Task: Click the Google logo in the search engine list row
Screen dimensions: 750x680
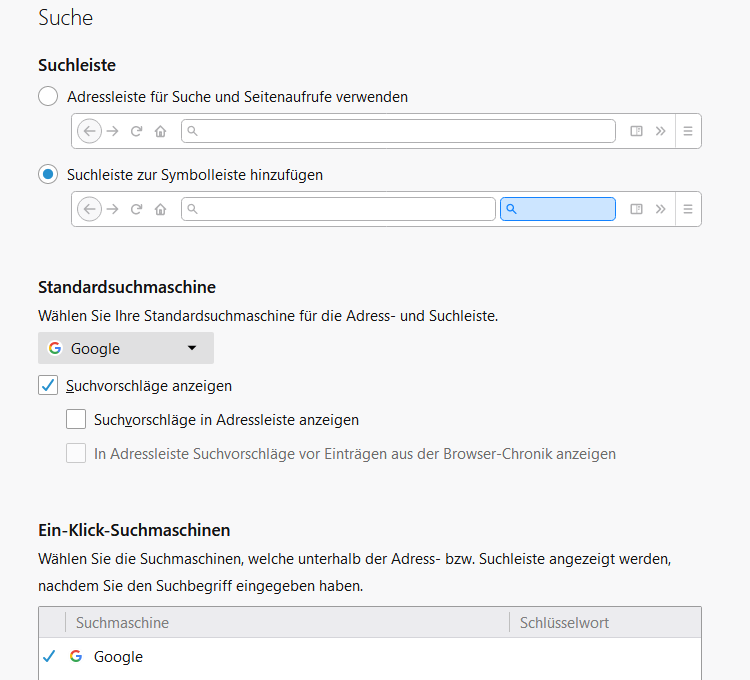Action: pyautogui.click(x=76, y=657)
